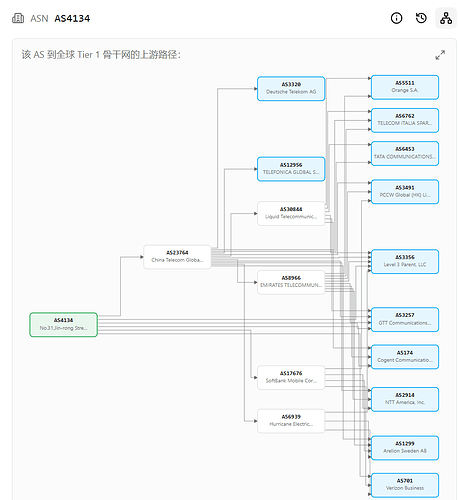Select the AS6762 Telecom Italia Sparkle node
The height and width of the screenshot is (500, 458).
tap(405, 120)
